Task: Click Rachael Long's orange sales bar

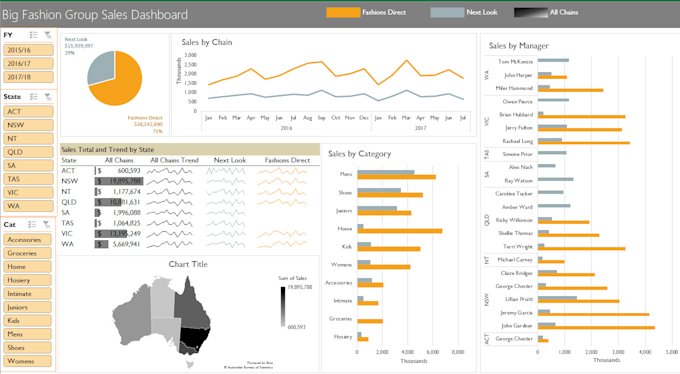Action: (x=584, y=143)
